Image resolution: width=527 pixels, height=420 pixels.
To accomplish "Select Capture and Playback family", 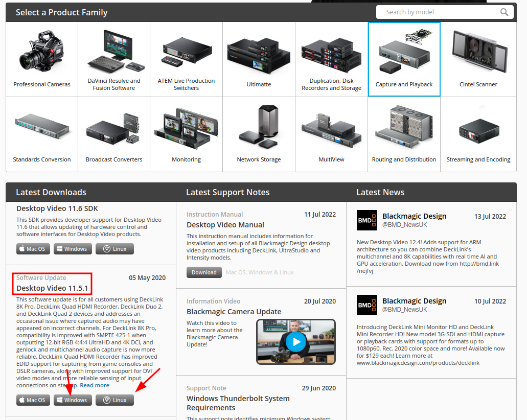I will 404,59.
